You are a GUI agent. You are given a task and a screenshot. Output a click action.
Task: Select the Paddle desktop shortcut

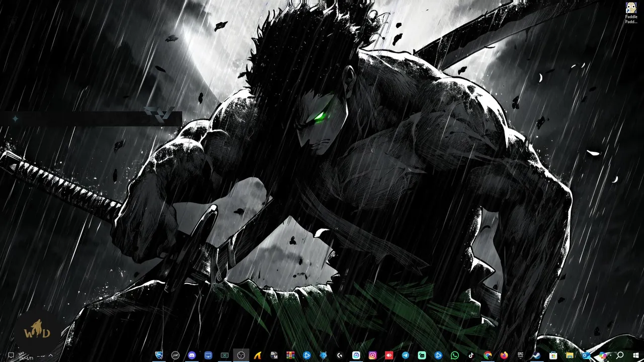(631, 13)
